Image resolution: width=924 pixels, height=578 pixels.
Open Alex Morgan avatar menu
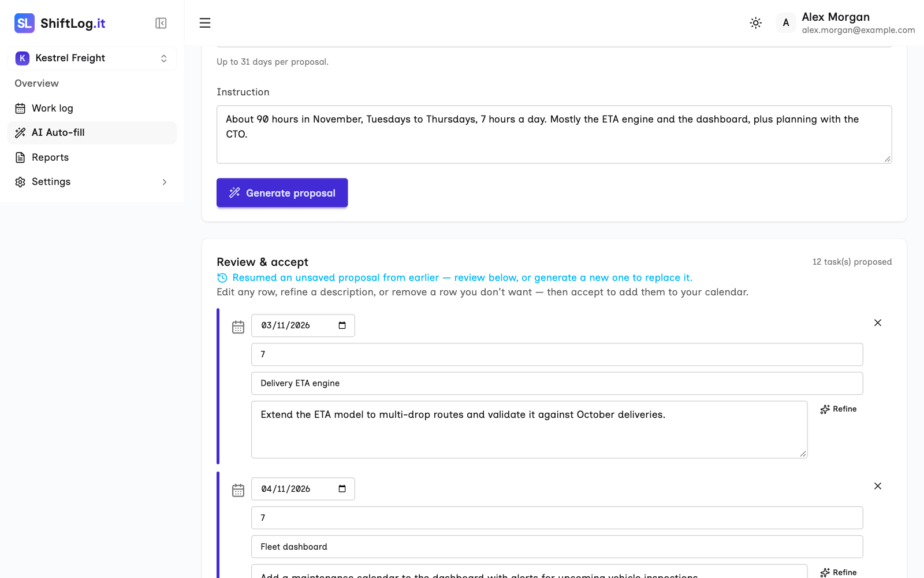(x=785, y=23)
